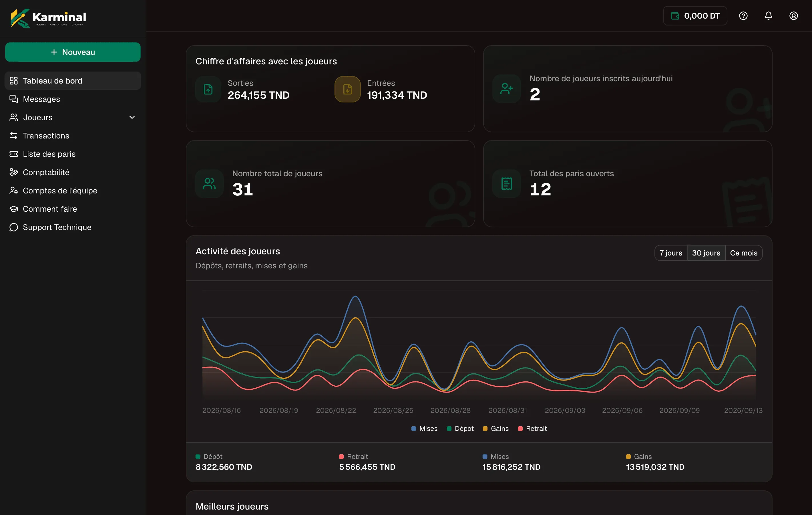This screenshot has width=812, height=515.
Task: Click the Comptes de l'équipe user-gear icon
Action: (x=13, y=191)
